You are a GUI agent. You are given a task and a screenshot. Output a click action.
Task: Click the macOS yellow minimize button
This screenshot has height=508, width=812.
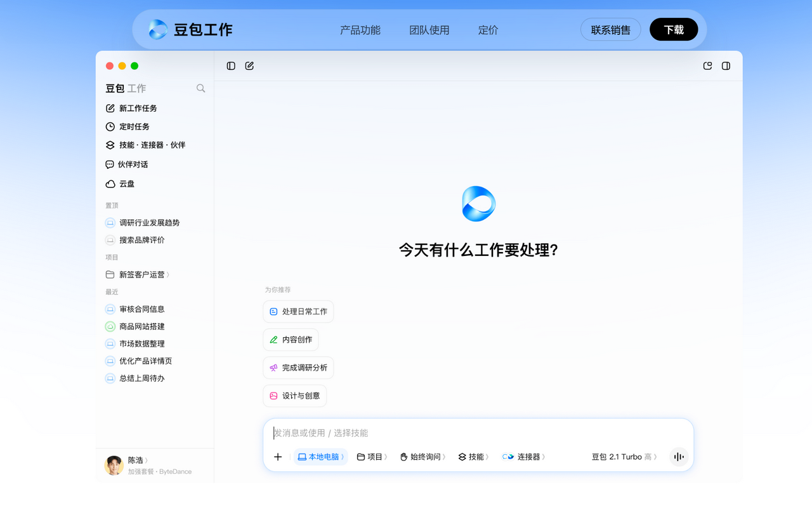point(122,66)
